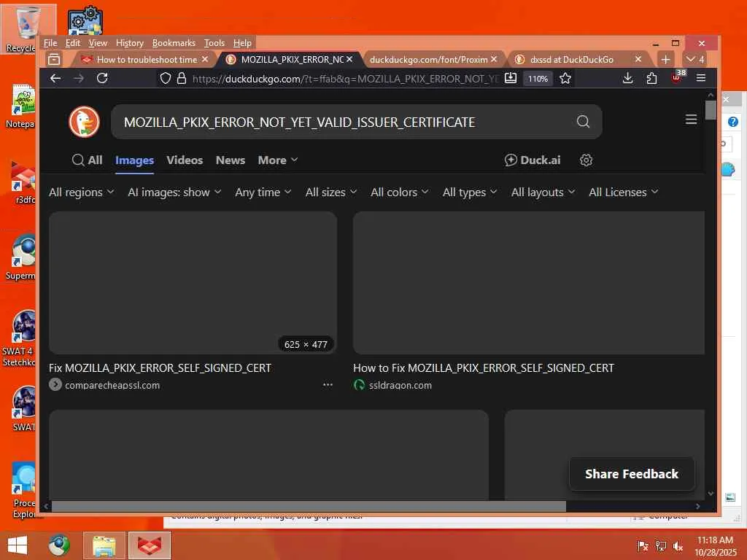Click the 110% zoom level indicator
The image size is (747, 560).
[x=538, y=79]
